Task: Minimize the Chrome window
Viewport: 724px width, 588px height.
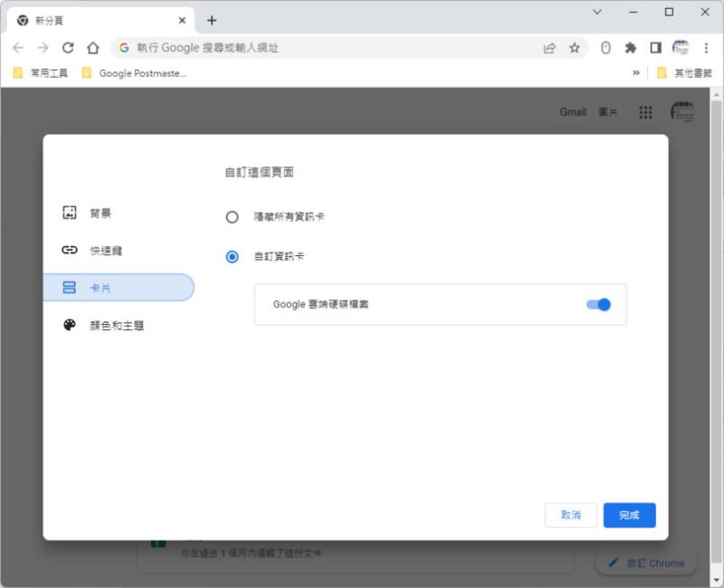Action: click(633, 12)
